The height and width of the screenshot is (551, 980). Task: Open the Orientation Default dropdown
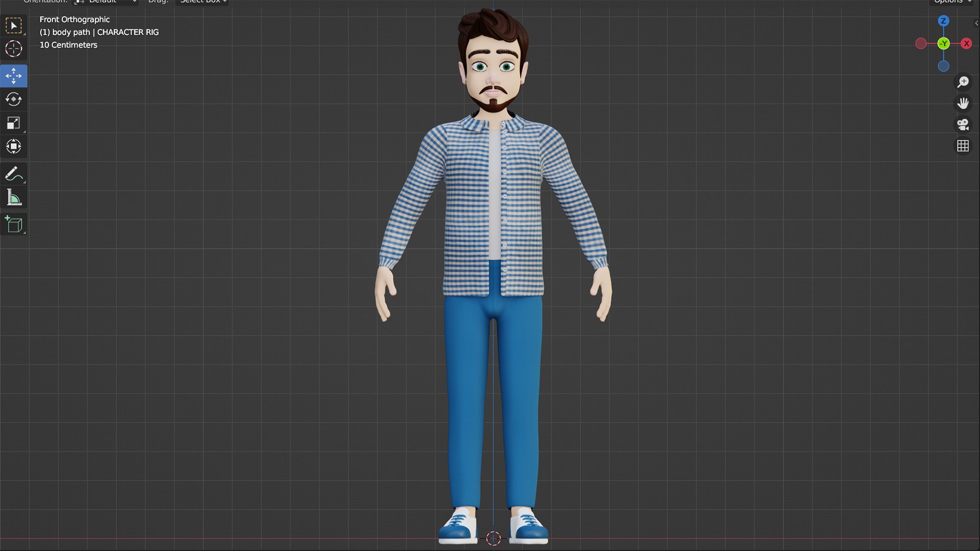click(x=106, y=2)
